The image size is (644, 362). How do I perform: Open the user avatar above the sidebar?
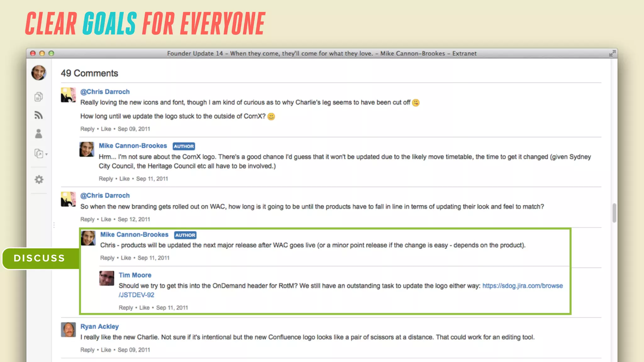[39, 73]
